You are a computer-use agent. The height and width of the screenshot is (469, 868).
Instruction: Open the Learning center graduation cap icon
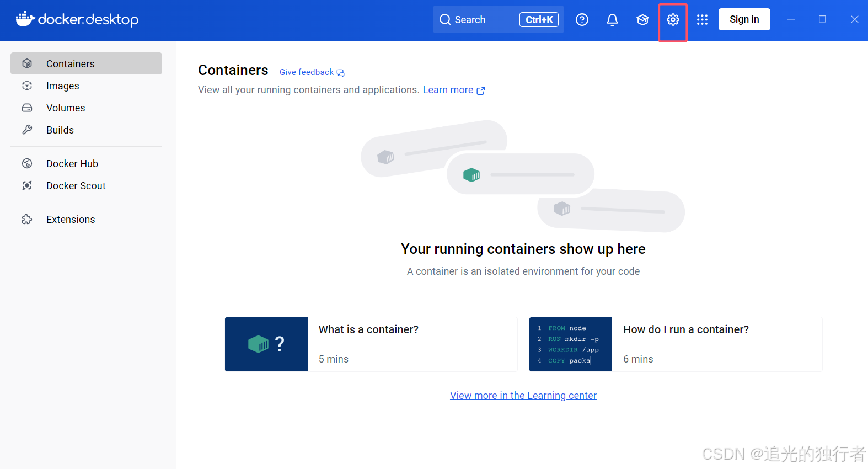(x=642, y=20)
